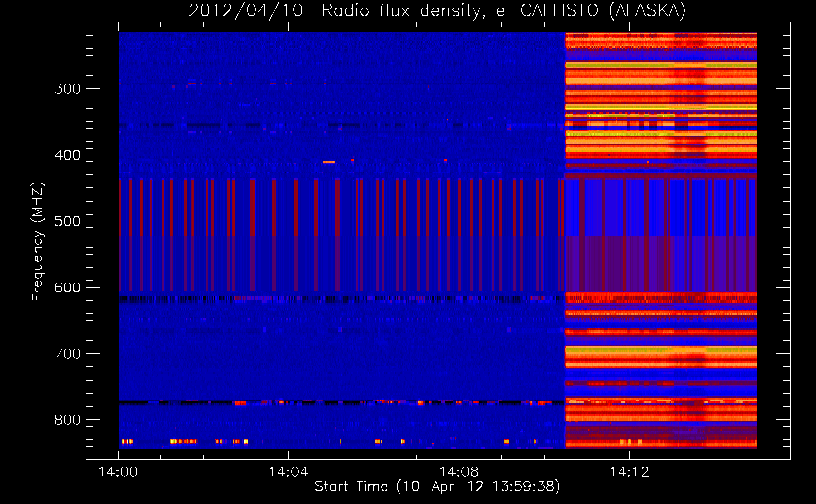
Task: Click the 14:12 time tick label
Action: point(629,472)
